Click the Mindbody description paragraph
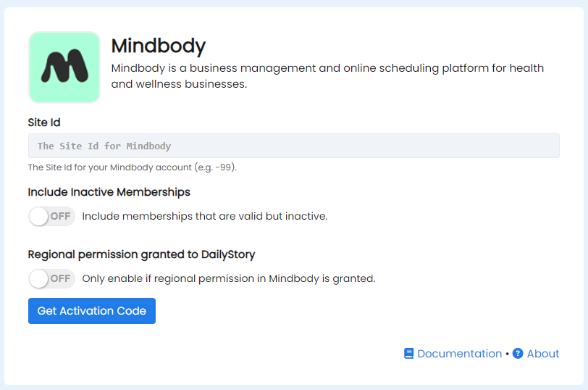Viewport: 588px width, 390px height. click(x=327, y=76)
